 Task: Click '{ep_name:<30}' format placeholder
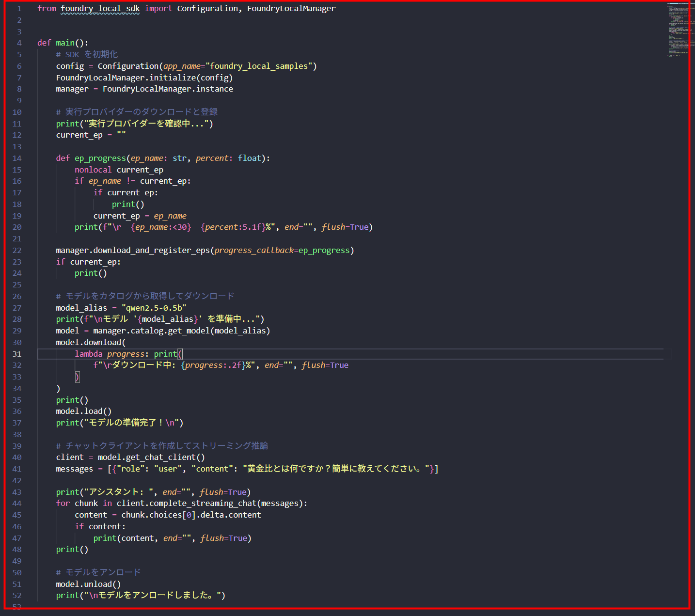(161, 227)
